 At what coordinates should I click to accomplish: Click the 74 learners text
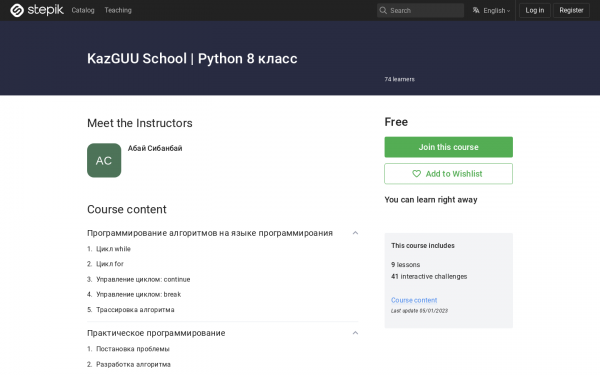pyautogui.click(x=399, y=79)
